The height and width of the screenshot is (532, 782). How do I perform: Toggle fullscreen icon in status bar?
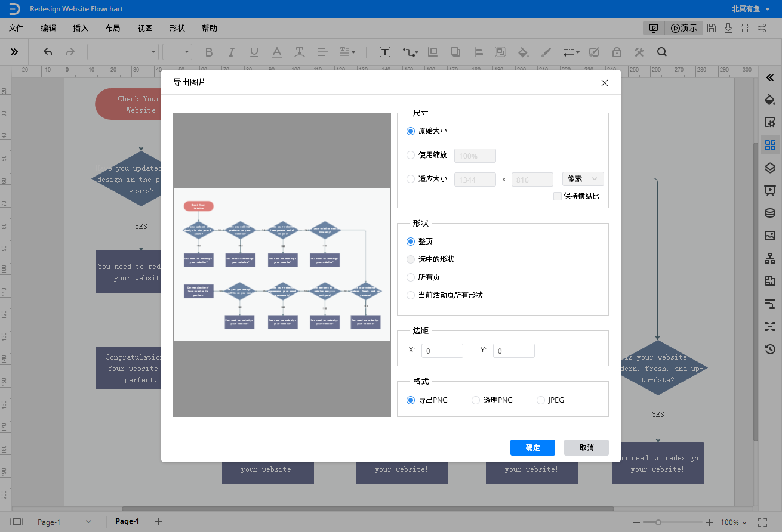(762, 522)
